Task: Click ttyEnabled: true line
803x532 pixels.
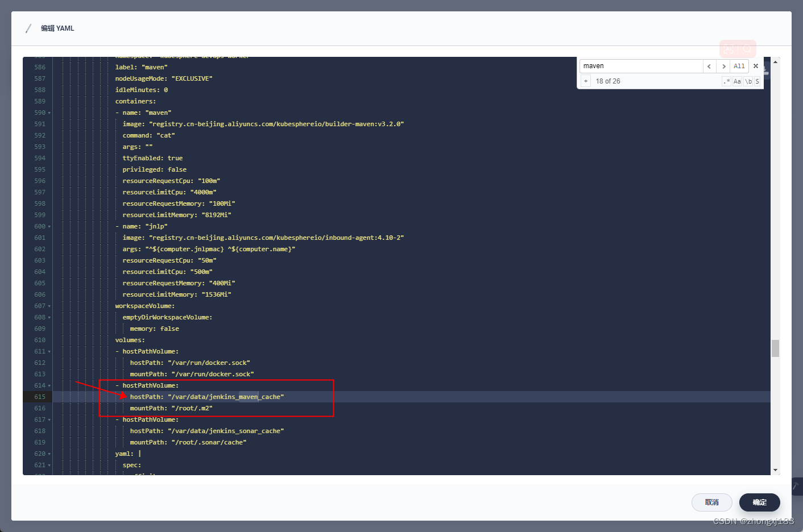Action: click(x=153, y=158)
